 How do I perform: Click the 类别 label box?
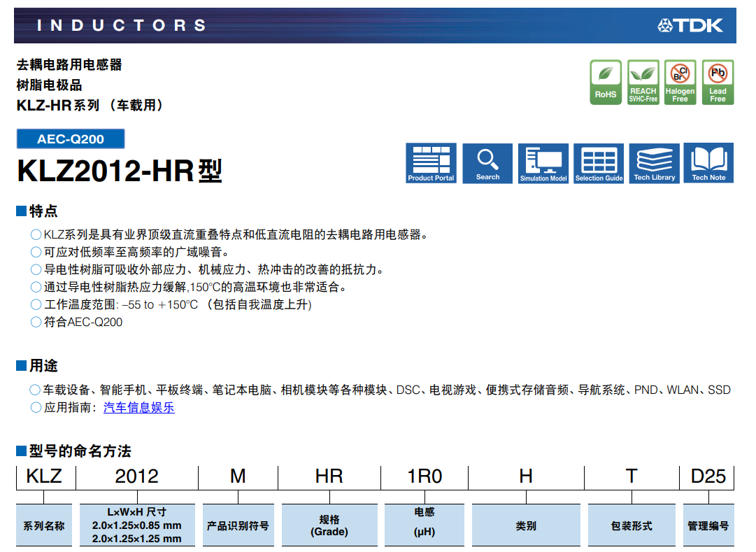[526, 525]
